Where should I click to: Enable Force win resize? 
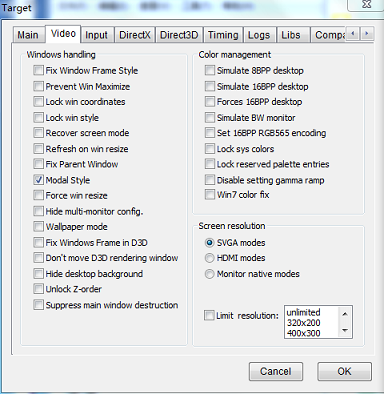[x=38, y=195]
